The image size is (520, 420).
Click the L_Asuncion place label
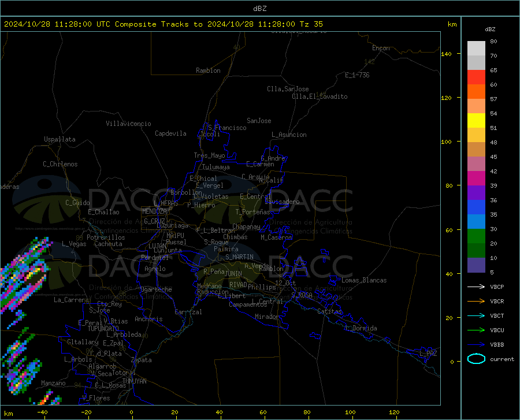[x=289, y=135]
